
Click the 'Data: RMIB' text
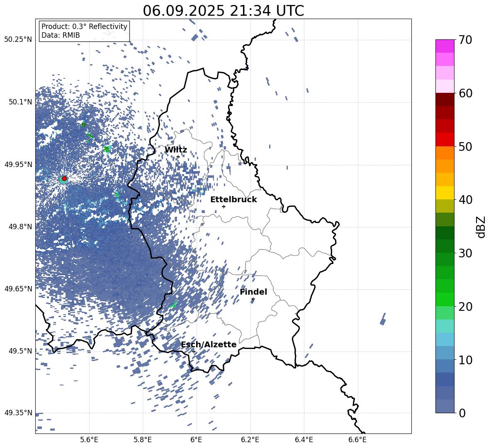click(x=61, y=35)
